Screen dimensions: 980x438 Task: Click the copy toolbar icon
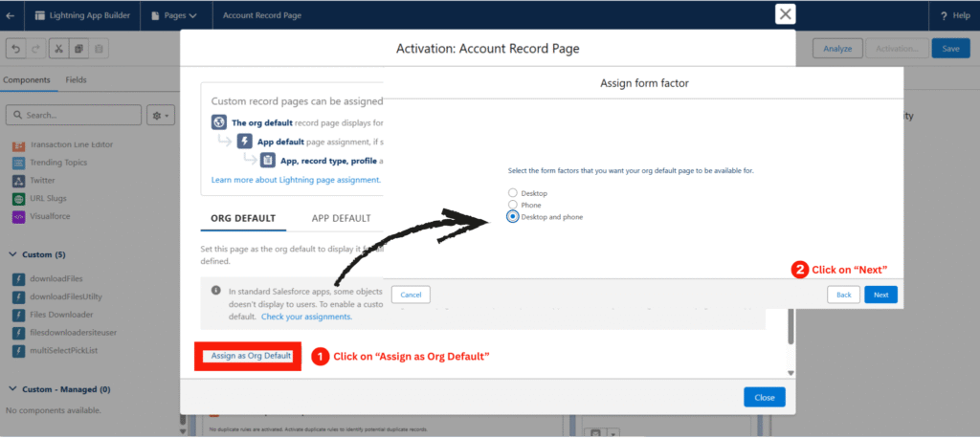78,49
